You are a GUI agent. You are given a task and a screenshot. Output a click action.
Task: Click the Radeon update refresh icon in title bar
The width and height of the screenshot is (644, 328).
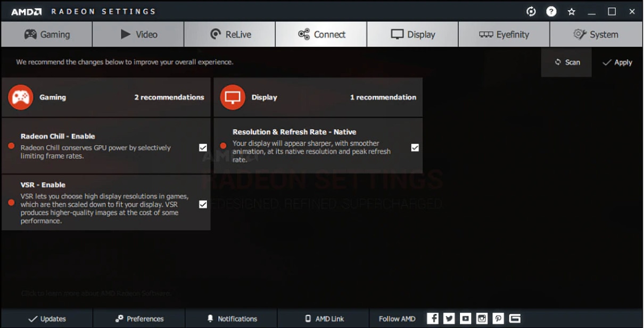531,11
